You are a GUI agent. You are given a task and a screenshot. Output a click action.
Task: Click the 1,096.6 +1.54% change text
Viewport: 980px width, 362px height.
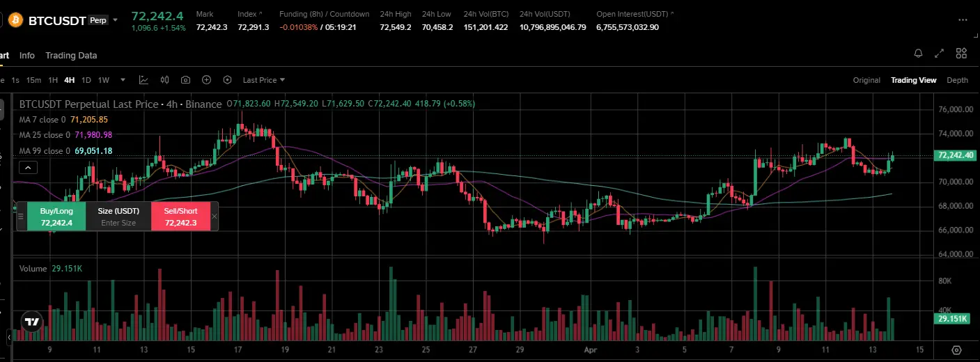click(x=159, y=28)
